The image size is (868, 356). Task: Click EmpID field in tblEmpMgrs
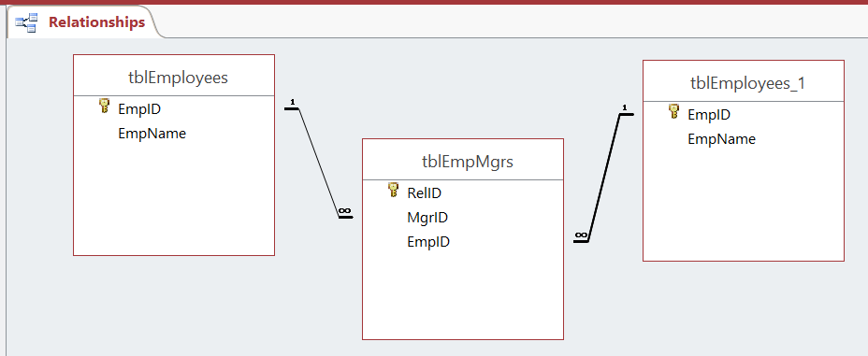coord(428,242)
